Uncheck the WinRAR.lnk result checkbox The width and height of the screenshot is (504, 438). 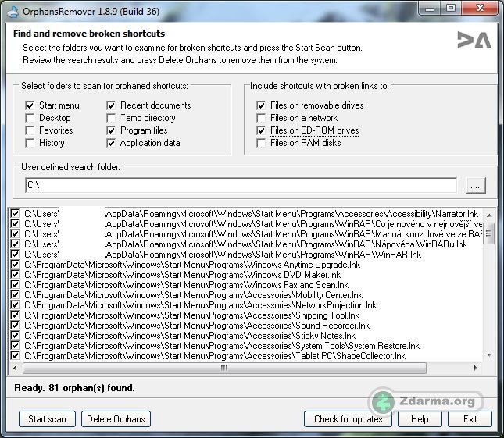(15, 255)
